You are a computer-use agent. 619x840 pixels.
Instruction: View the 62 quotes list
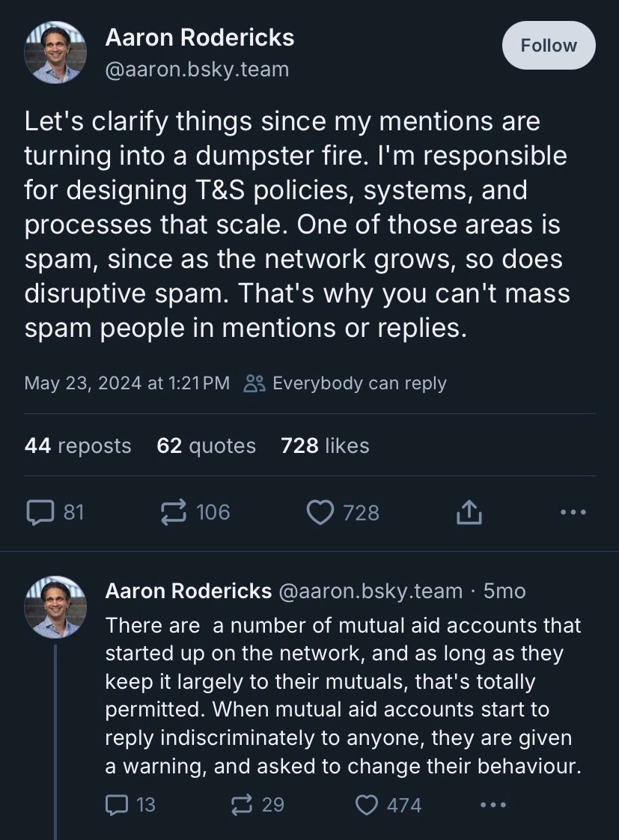point(206,446)
